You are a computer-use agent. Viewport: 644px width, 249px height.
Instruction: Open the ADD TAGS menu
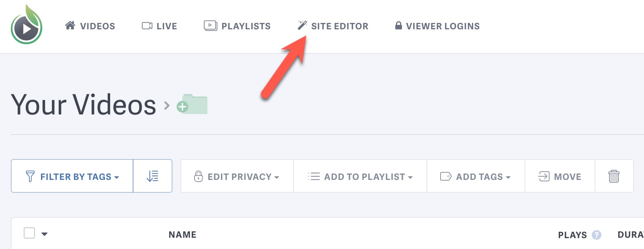coord(476,176)
